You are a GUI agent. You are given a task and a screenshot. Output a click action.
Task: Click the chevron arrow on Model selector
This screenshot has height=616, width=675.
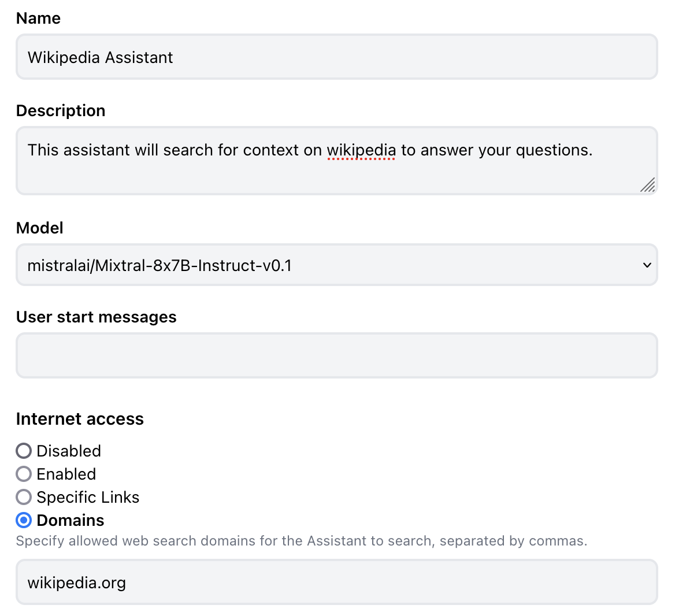(647, 265)
